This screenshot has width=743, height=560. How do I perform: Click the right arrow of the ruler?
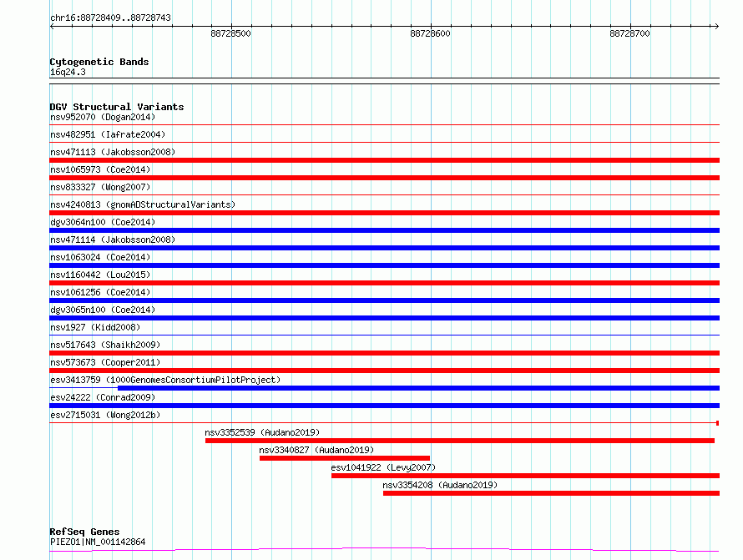[716, 27]
